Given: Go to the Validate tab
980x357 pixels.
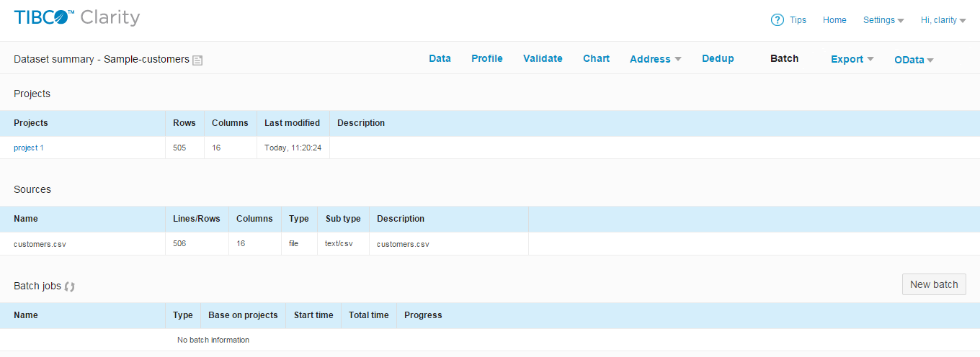Looking at the screenshot, I should (x=543, y=58).
